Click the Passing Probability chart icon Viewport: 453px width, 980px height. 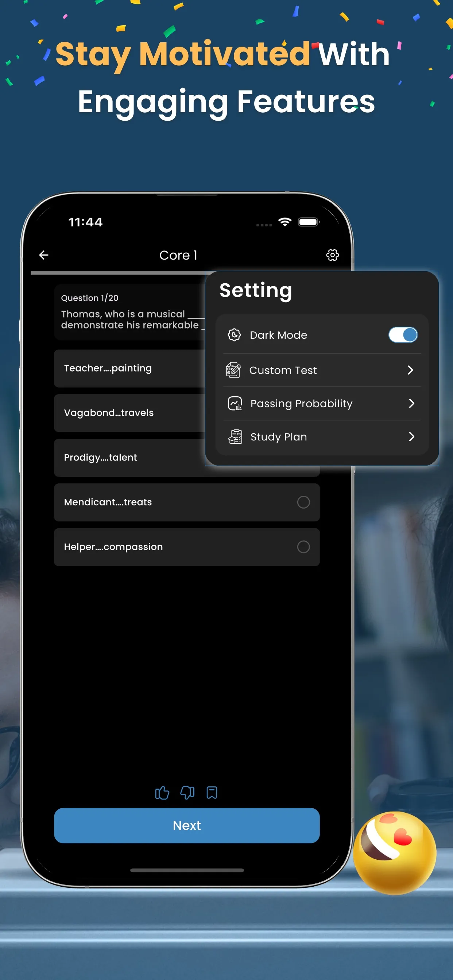pyautogui.click(x=235, y=403)
